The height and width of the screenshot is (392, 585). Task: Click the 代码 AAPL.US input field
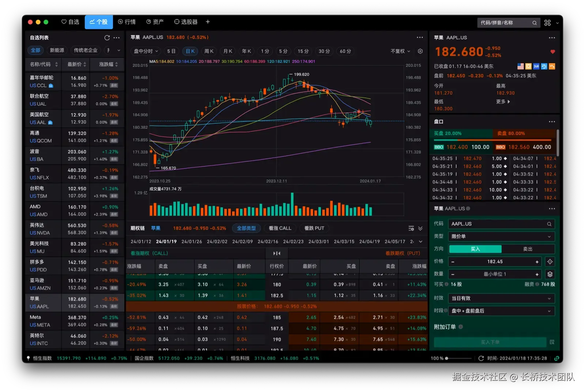501,224
